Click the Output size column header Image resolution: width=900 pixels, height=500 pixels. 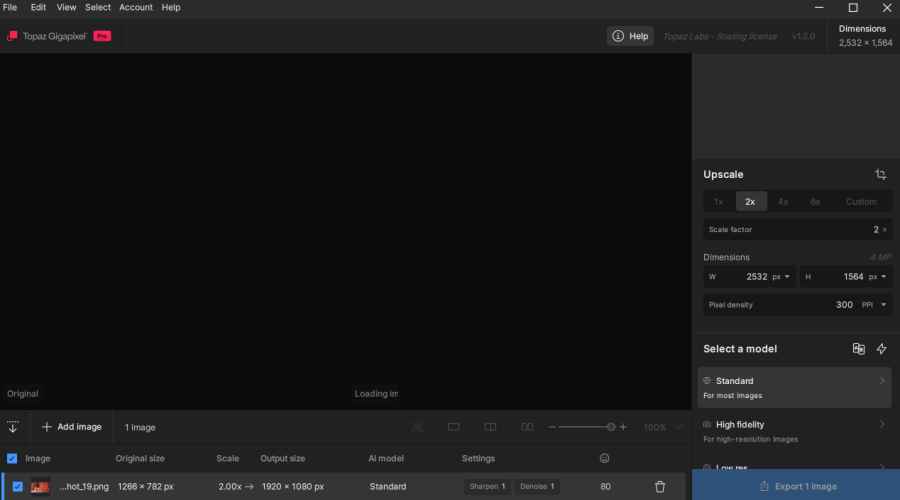(282, 458)
